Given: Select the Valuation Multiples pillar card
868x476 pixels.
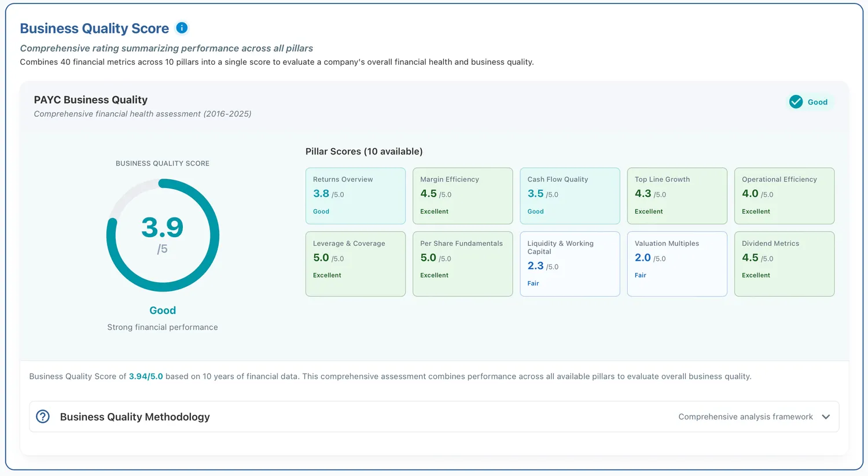Looking at the screenshot, I should (677, 264).
